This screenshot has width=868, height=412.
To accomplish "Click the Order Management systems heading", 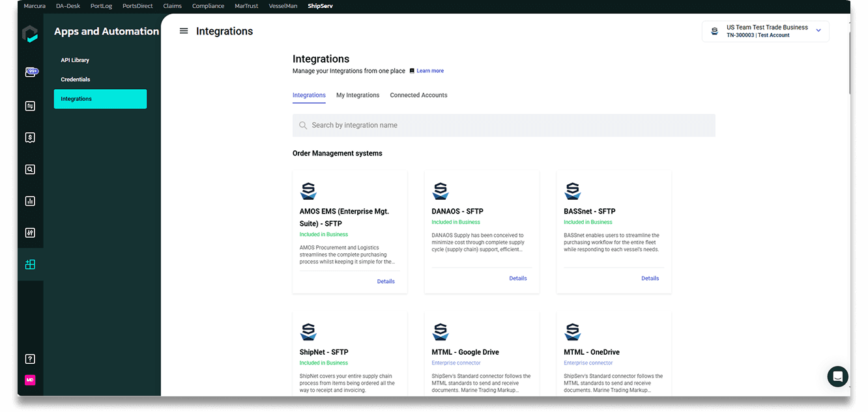I will coord(338,154).
